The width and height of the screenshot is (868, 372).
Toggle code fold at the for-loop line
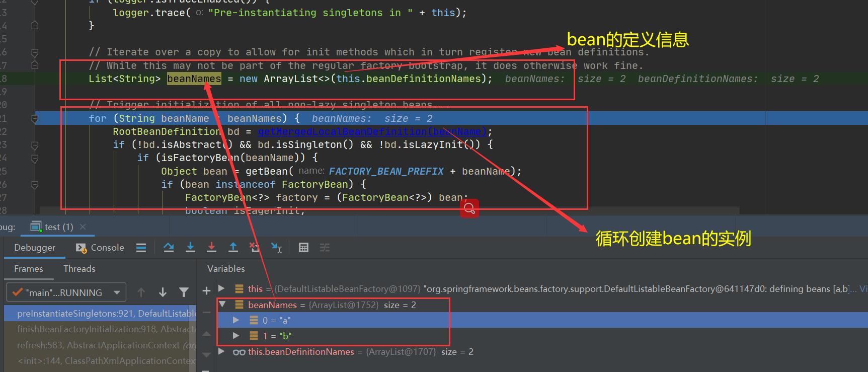tap(35, 119)
